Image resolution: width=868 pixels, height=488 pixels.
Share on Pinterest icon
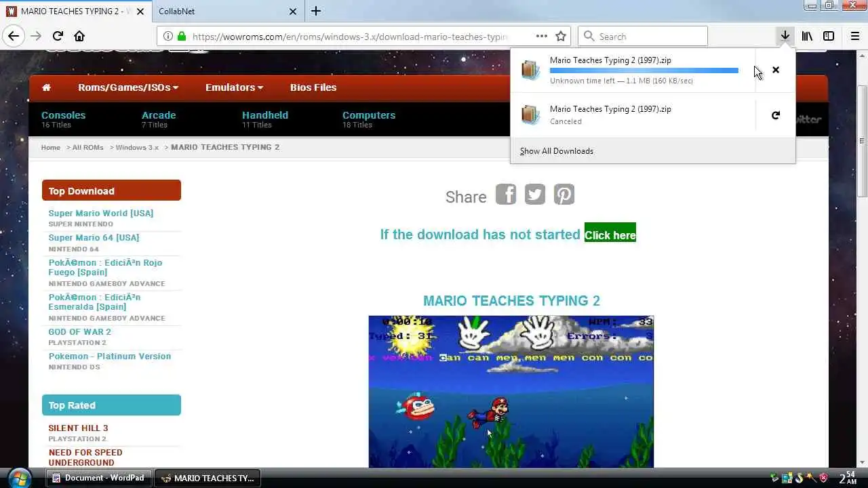point(564,195)
